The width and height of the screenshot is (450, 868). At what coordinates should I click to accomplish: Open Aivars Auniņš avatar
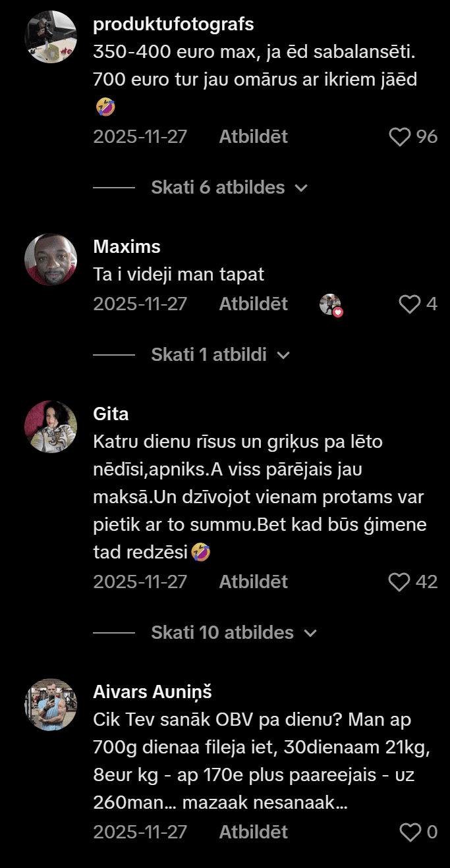[x=51, y=705]
